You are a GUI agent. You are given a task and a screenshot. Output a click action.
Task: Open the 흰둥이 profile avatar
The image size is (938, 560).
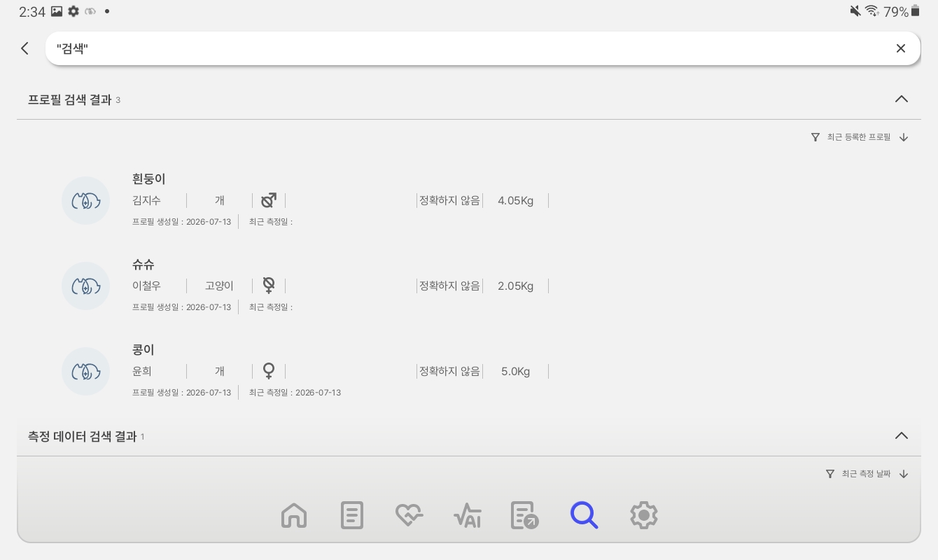tap(85, 201)
